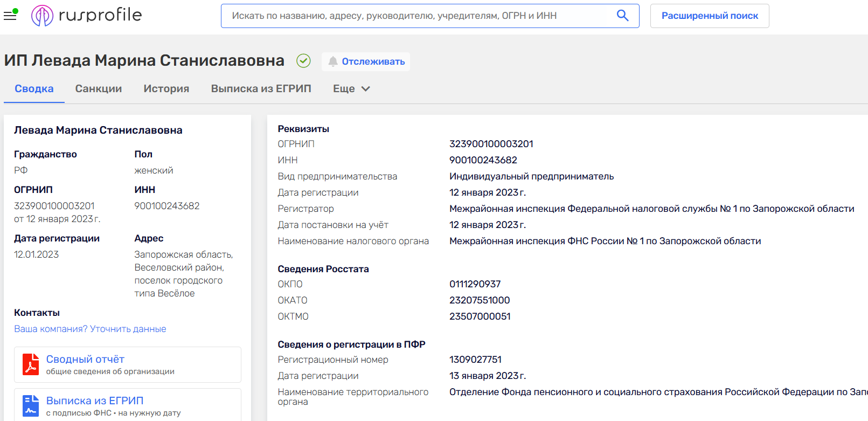
Task: Open the Выписка из ЕГРИП tab
Action: (261, 89)
